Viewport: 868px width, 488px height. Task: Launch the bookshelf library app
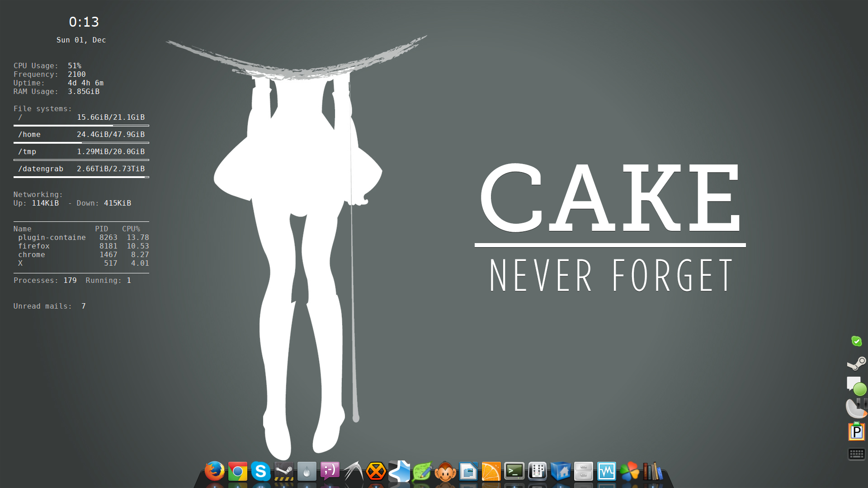pyautogui.click(x=653, y=472)
